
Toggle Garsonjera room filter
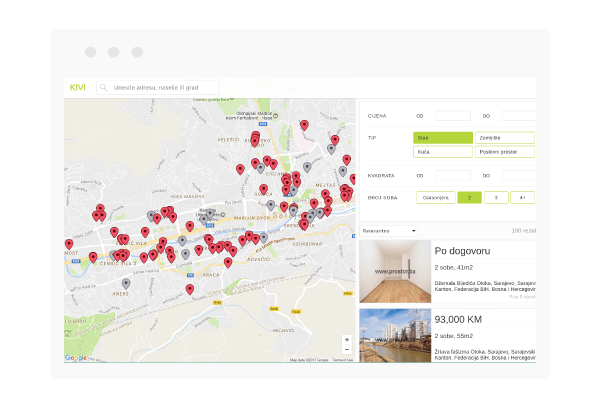pyautogui.click(x=436, y=198)
